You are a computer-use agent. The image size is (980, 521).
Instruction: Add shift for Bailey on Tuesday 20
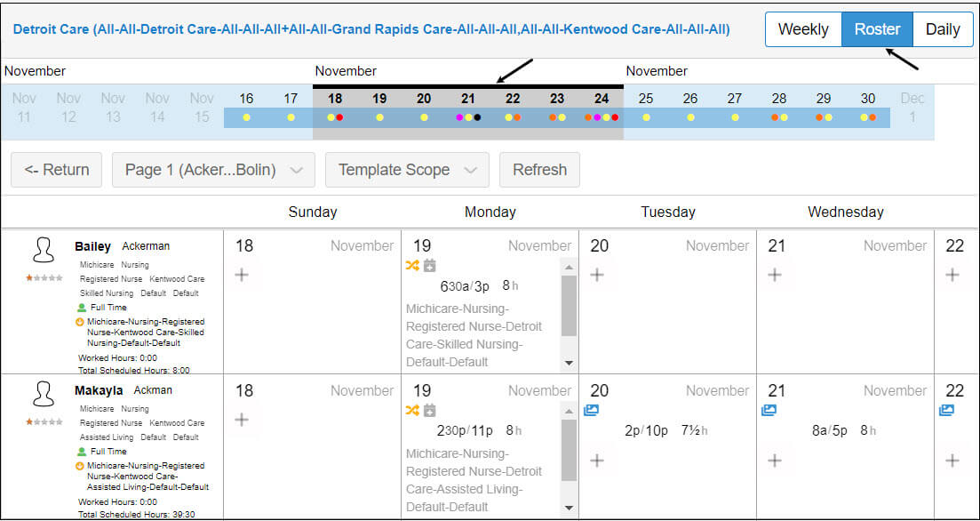click(597, 275)
